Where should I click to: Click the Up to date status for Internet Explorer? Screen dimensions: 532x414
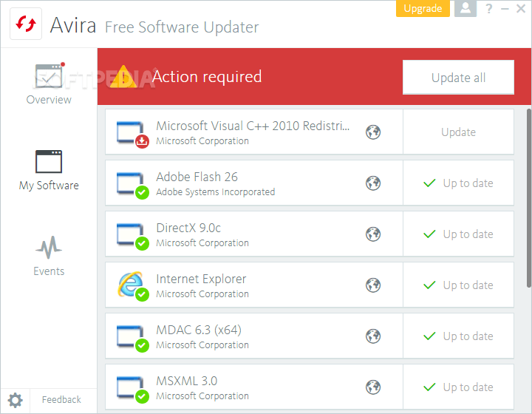pos(458,285)
